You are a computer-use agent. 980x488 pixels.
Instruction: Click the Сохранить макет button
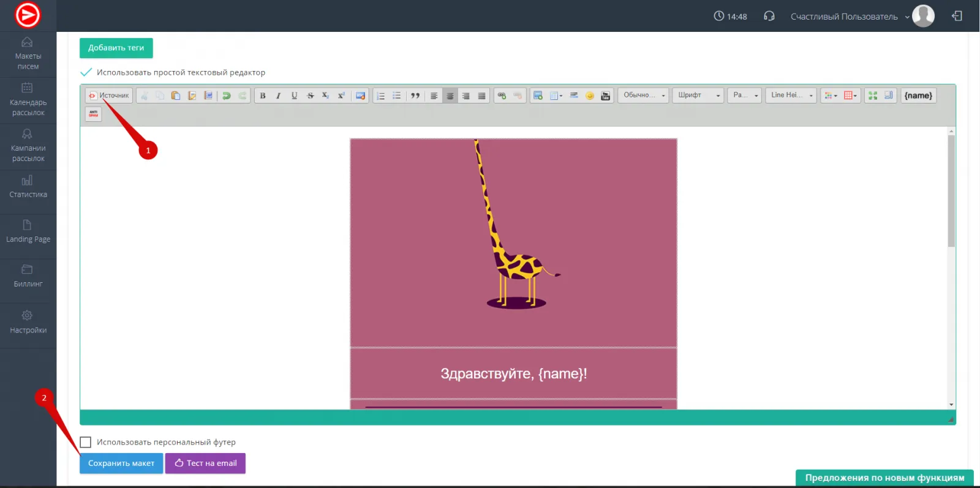click(121, 463)
